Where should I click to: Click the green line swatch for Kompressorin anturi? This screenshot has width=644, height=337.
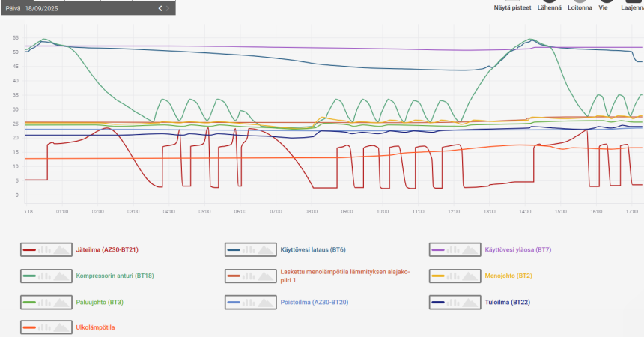30,276
